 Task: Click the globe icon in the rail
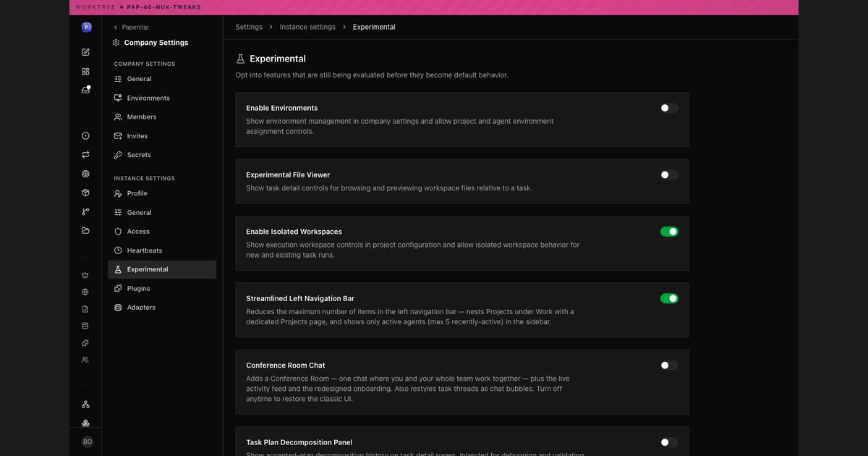tap(85, 292)
